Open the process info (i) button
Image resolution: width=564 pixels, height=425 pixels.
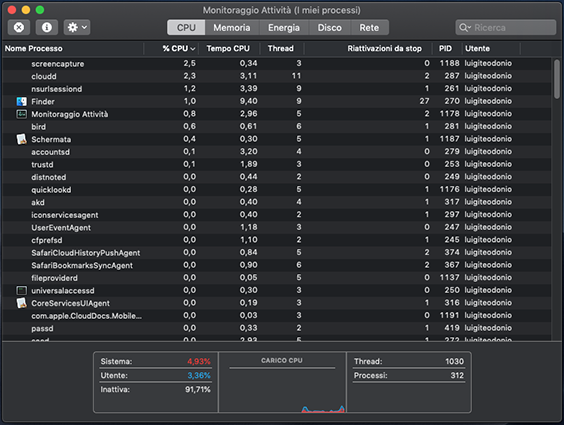(x=47, y=27)
